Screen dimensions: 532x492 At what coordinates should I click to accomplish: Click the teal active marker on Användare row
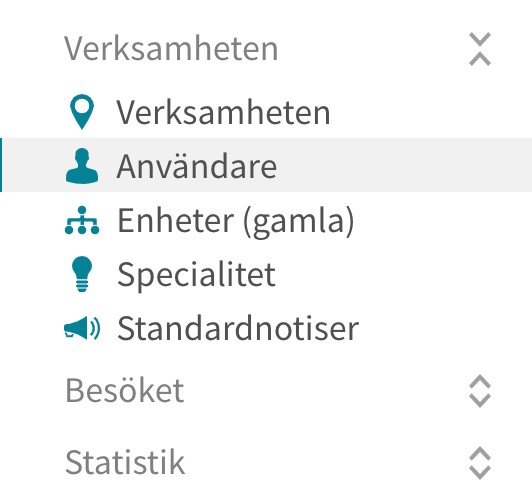pos(1,165)
